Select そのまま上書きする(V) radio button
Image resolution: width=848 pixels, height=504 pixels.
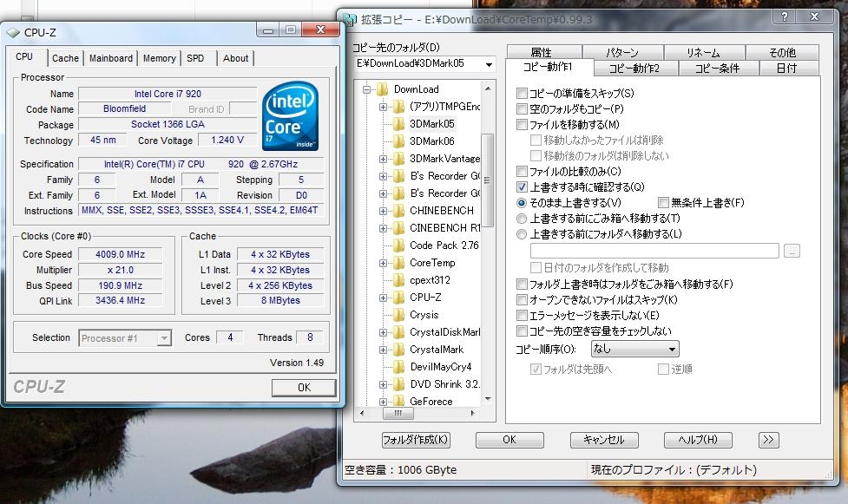[522, 203]
